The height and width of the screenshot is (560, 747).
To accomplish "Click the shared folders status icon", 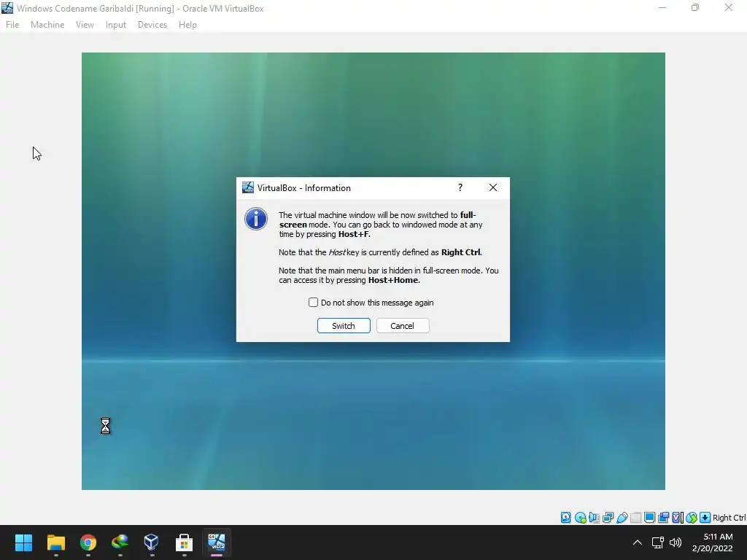I will tap(635, 518).
